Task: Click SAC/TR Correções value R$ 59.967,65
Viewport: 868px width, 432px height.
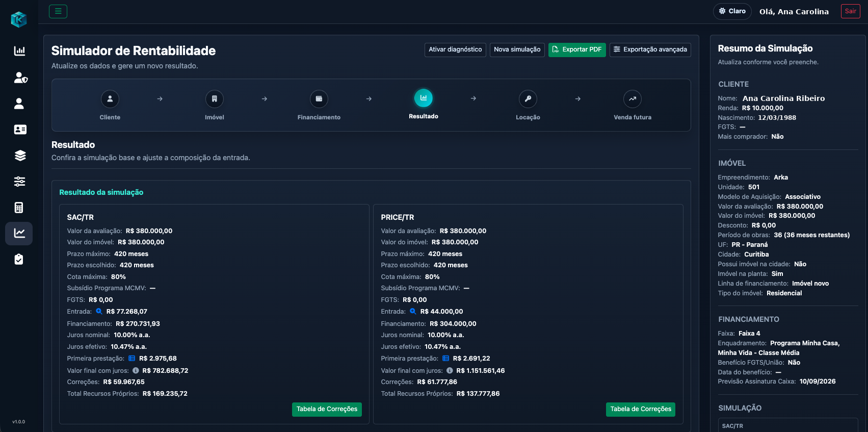Action: coord(124,382)
